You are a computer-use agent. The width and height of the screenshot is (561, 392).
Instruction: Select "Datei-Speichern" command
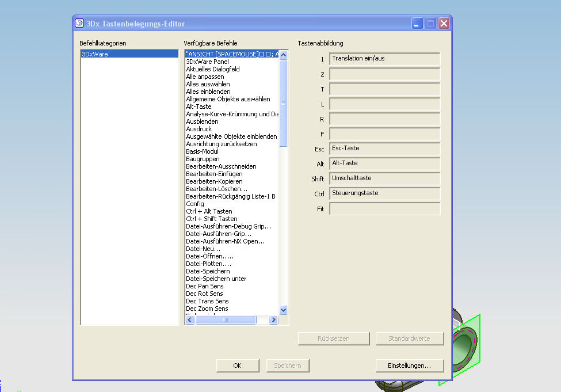coord(231,271)
